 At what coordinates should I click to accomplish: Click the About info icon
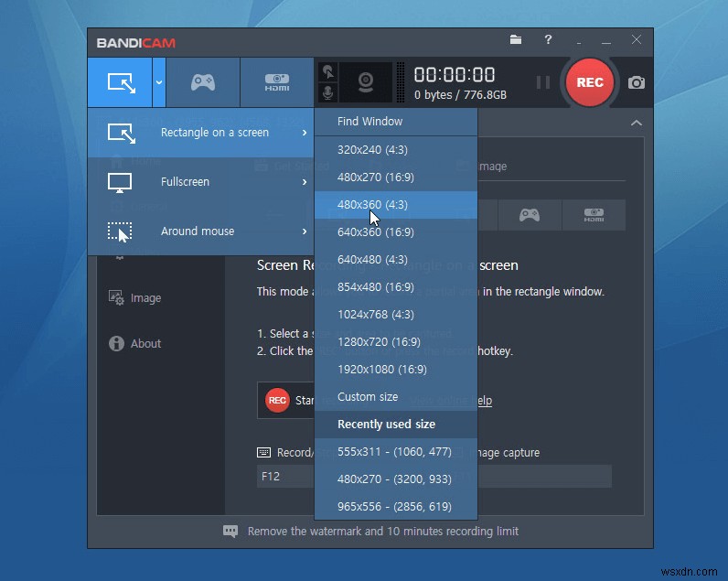116,344
